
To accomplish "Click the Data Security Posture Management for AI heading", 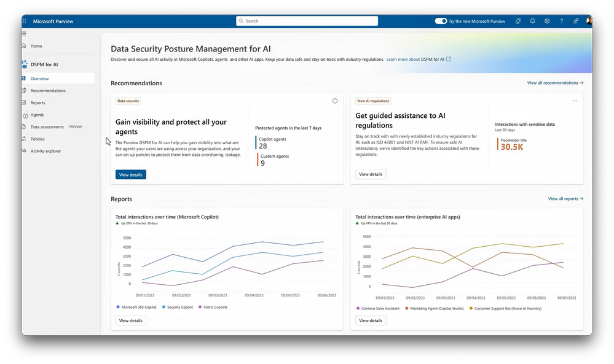I will click(191, 49).
